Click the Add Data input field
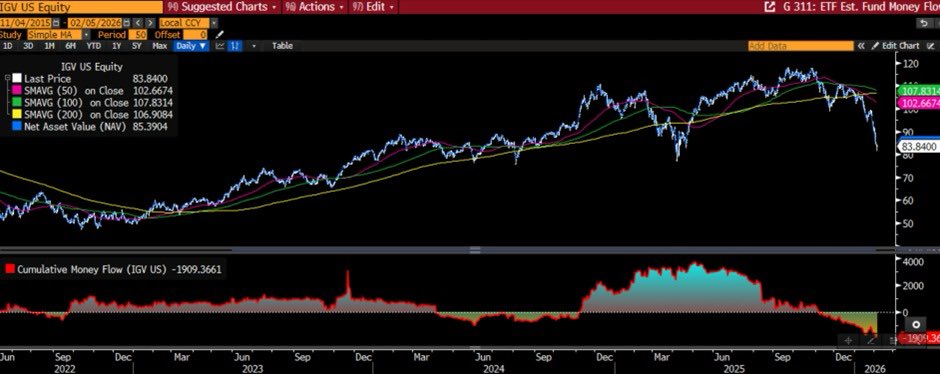The width and height of the screenshot is (940, 374). pos(801,46)
